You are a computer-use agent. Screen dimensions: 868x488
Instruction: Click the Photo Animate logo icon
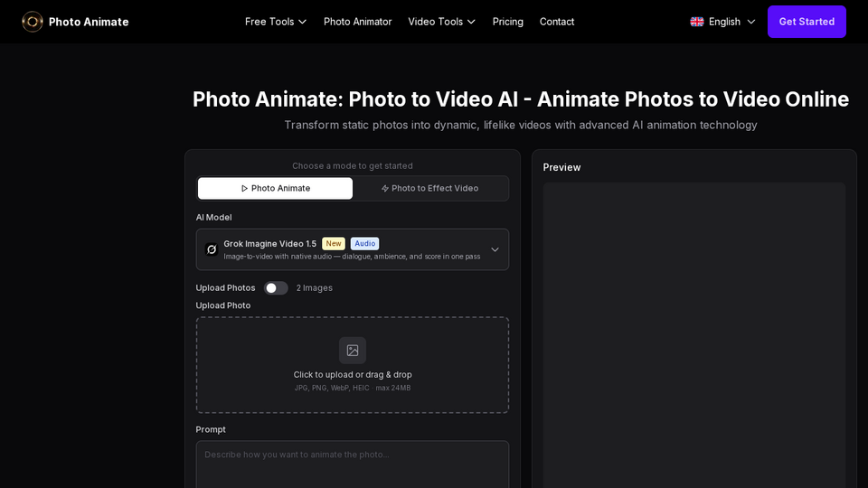pyautogui.click(x=33, y=22)
